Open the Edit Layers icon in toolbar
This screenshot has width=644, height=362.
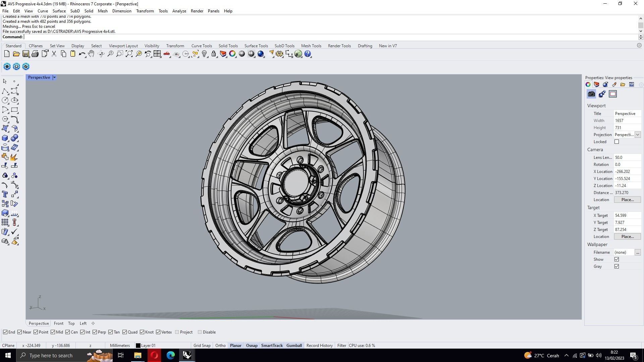(x=223, y=54)
